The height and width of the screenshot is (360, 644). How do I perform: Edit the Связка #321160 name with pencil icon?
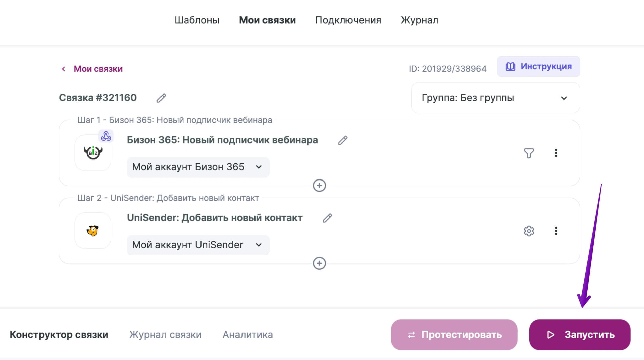click(x=161, y=98)
